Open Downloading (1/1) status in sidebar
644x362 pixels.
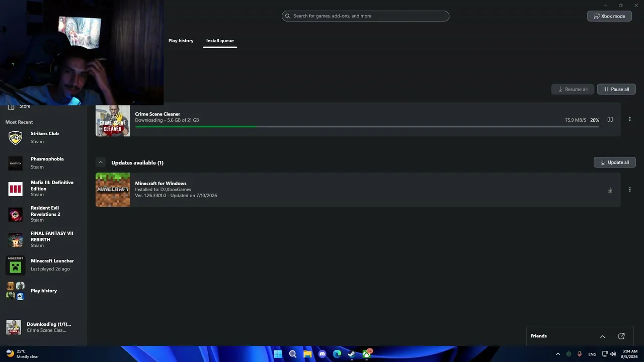tap(43, 327)
